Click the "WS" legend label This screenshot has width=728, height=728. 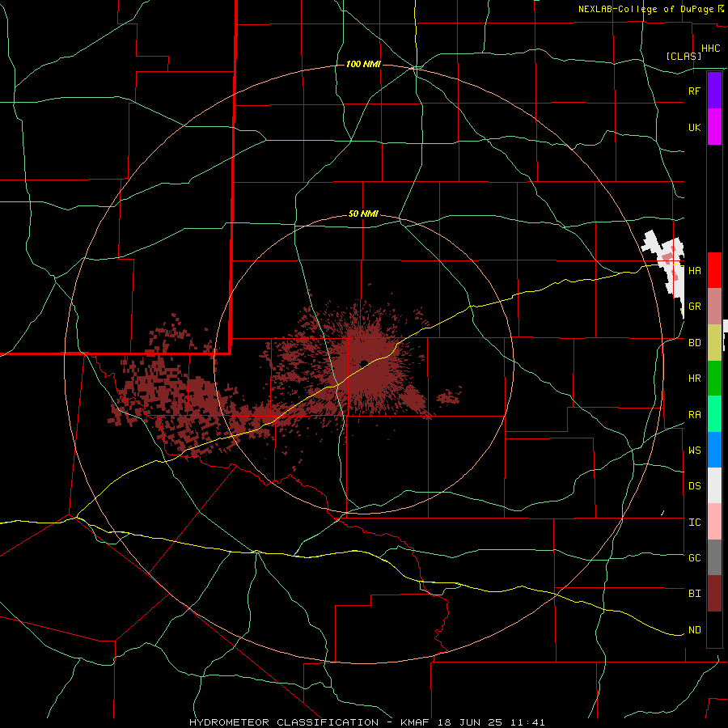click(694, 451)
